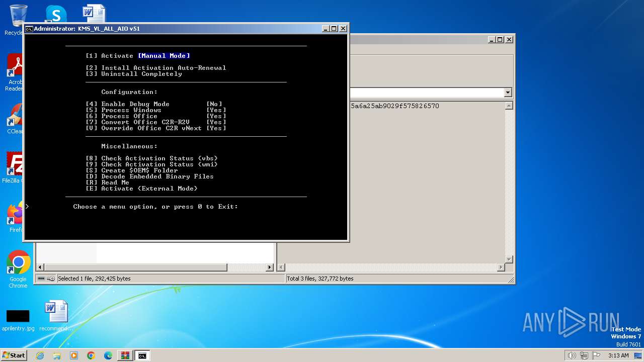Switch to the command prompt taskbar button
The image size is (644, 362).
coord(142,355)
